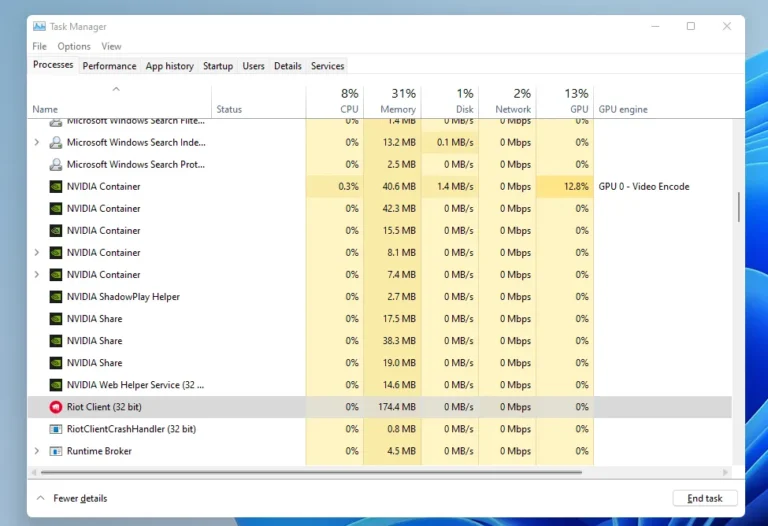768x526 pixels.
Task: Click the 0.1 MB/s disk cell
Action: tap(450, 143)
